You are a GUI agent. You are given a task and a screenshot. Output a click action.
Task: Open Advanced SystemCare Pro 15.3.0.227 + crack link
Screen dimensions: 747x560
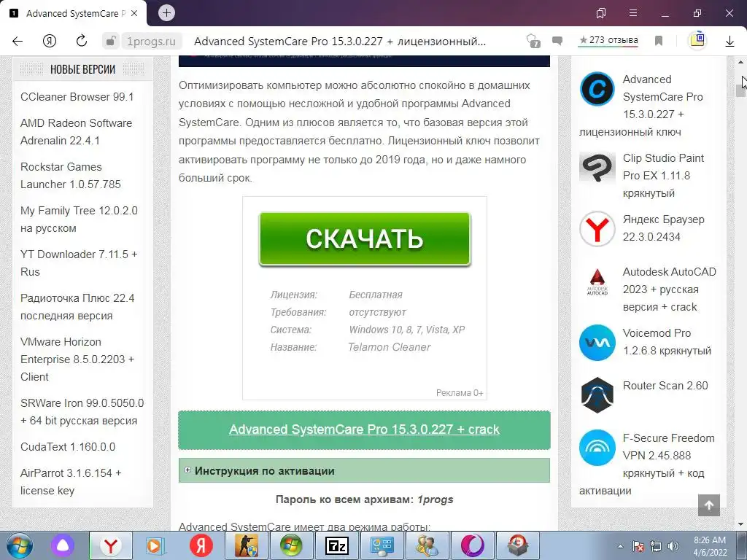click(x=365, y=429)
